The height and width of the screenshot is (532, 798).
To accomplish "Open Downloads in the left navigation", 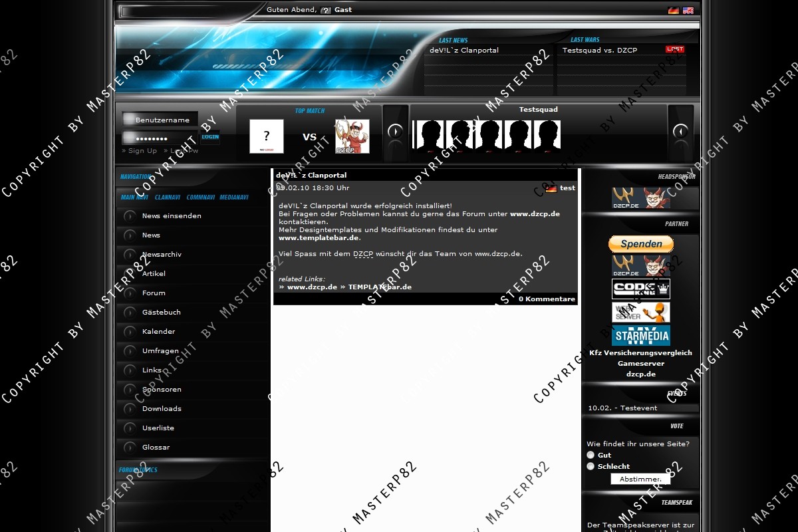I will click(162, 409).
